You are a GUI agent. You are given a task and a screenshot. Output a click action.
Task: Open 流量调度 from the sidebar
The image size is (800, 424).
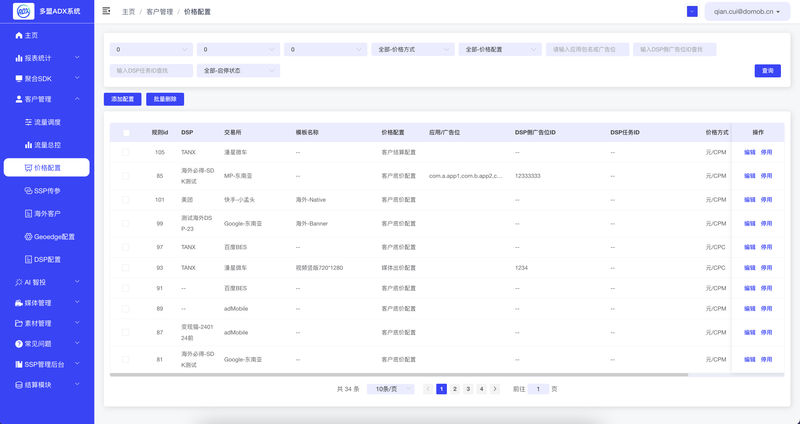point(47,122)
